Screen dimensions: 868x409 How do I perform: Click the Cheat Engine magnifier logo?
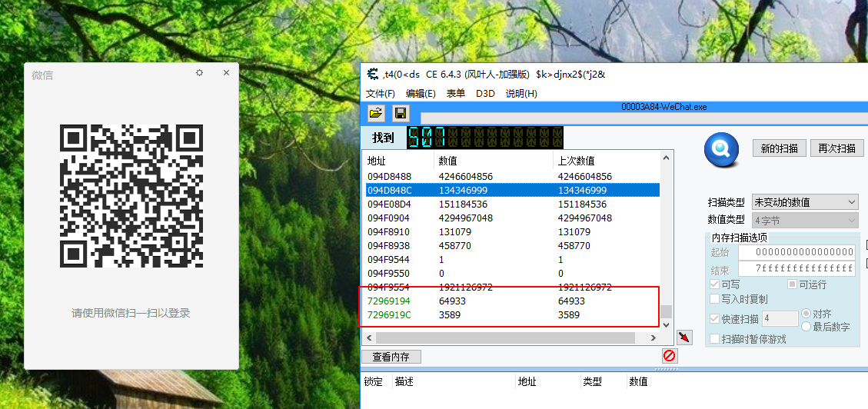721,149
